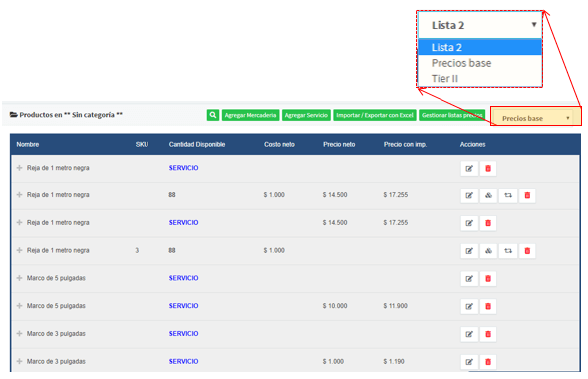
Task: Expand the Reja row with 88 units priced $ 14.500
Action: (x=20, y=195)
